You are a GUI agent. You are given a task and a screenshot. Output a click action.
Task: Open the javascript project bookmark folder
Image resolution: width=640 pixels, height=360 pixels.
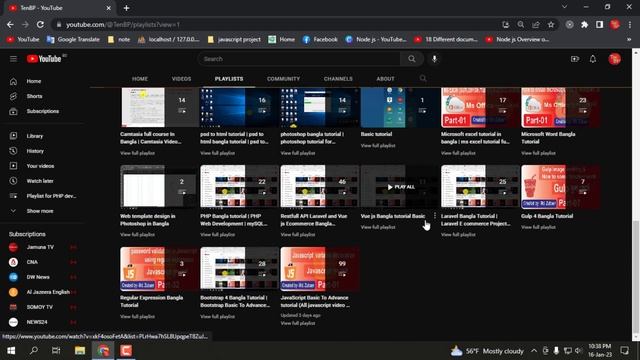pos(234,40)
